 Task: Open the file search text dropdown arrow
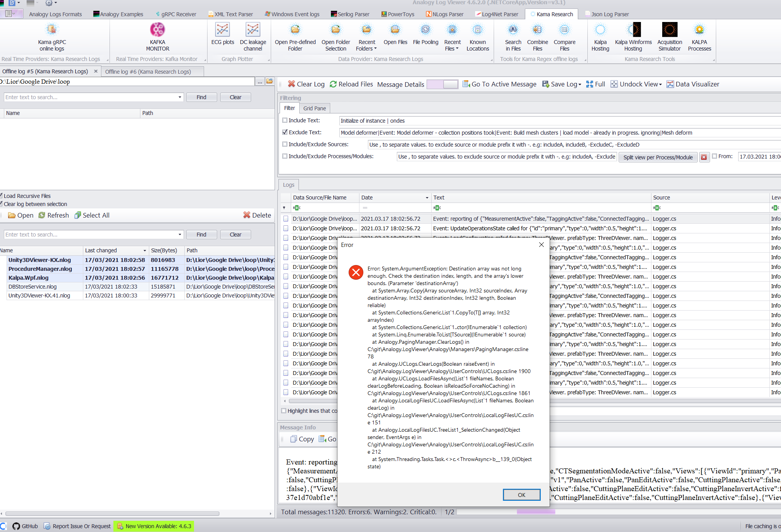pos(180,235)
